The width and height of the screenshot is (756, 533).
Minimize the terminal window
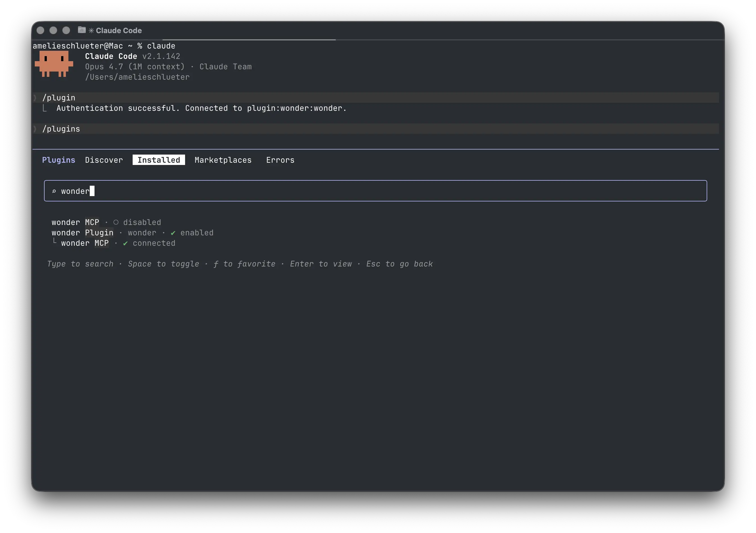coord(53,31)
